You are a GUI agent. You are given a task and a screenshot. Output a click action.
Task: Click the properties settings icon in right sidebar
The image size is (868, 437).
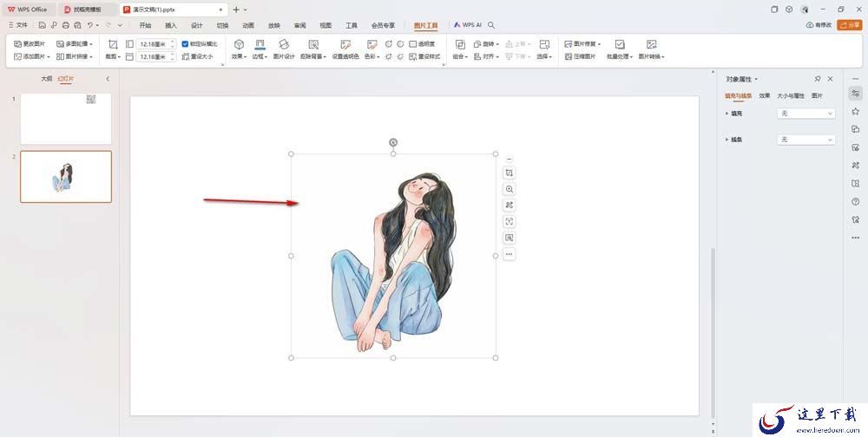pos(855,93)
